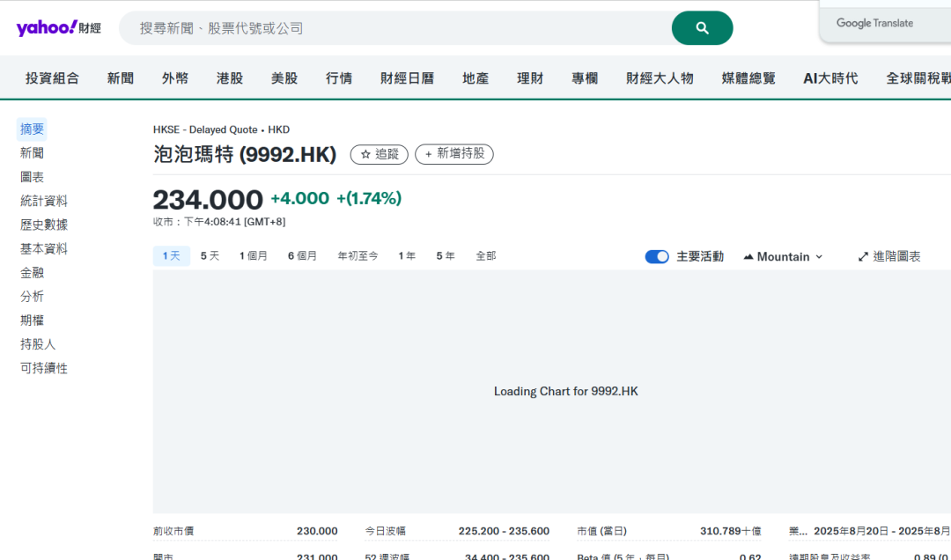The width and height of the screenshot is (951, 560).
Task: Open the 行情 navigation item
Action: pyautogui.click(x=338, y=78)
